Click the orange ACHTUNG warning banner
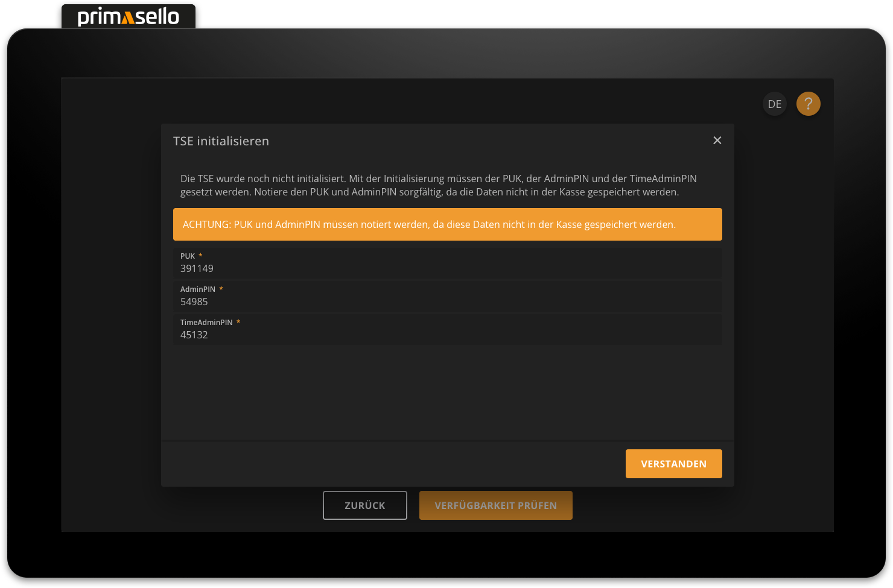The width and height of the screenshot is (893, 588). pos(448,224)
